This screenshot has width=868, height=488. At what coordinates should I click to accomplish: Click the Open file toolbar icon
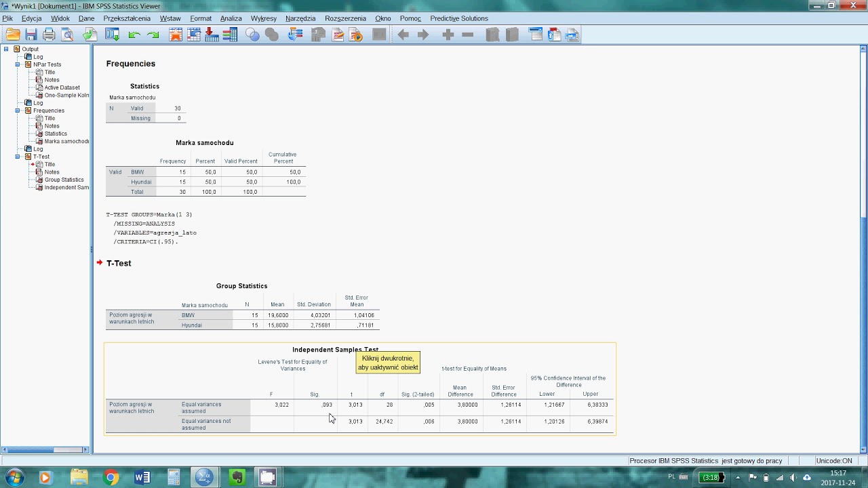coord(13,35)
